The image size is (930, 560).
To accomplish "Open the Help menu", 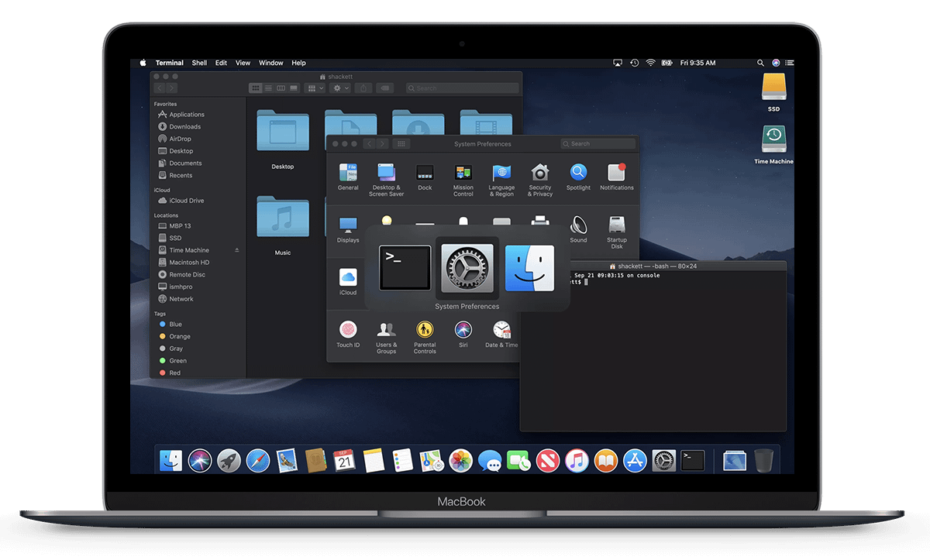I will coord(298,63).
